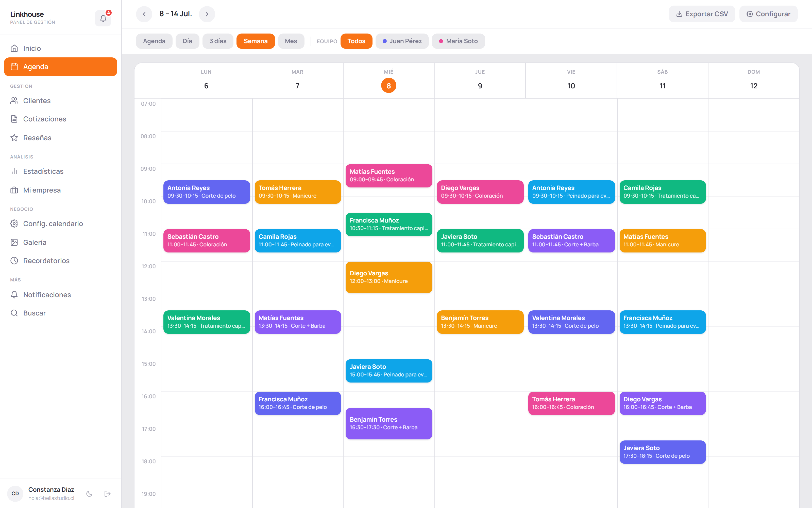Open Antonia Reyes Friday Peinado appointment
The image size is (812, 508).
571,192
